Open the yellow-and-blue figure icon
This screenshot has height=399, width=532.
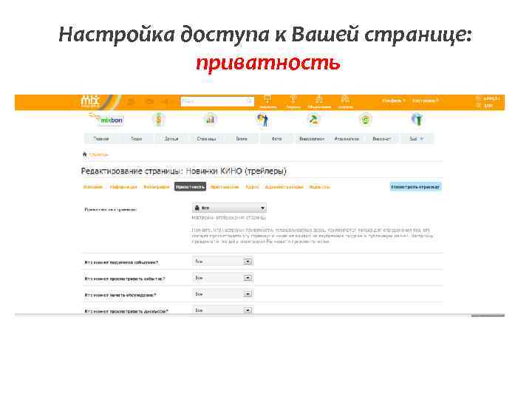262,120
